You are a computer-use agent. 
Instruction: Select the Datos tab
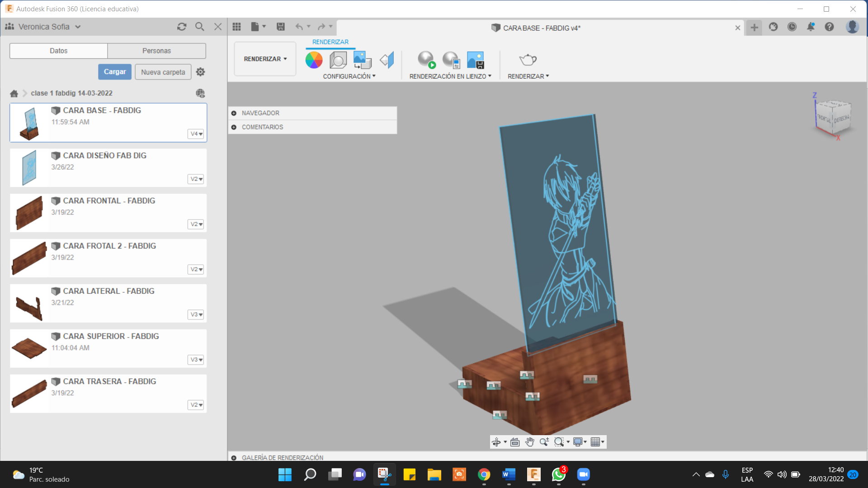click(58, 51)
